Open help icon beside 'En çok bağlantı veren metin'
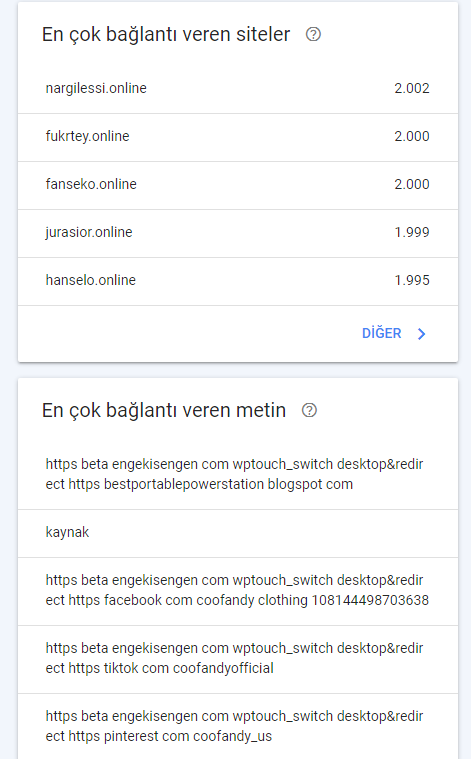 [309, 410]
